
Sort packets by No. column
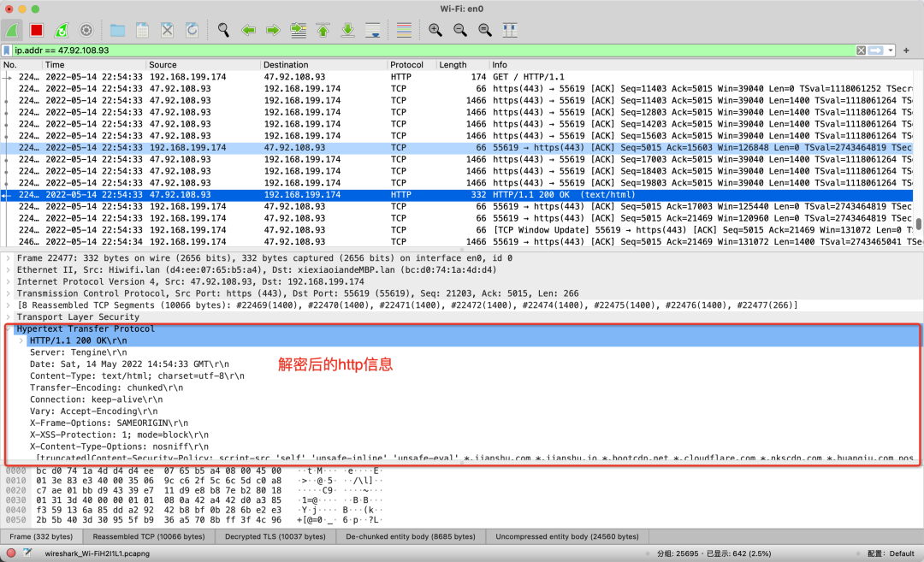(21, 65)
